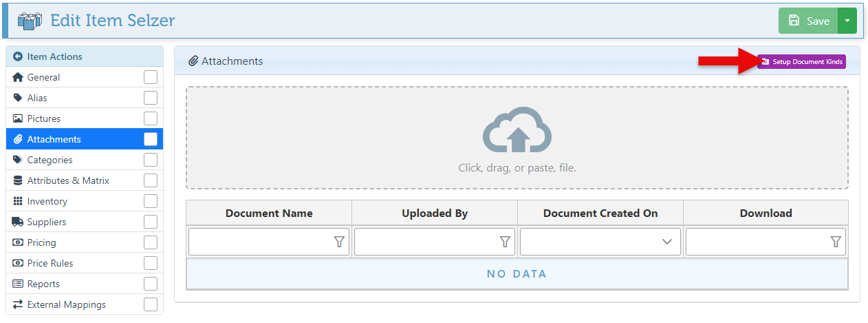Toggle the Pictures checkbox
The height and width of the screenshot is (323, 868).
151,118
